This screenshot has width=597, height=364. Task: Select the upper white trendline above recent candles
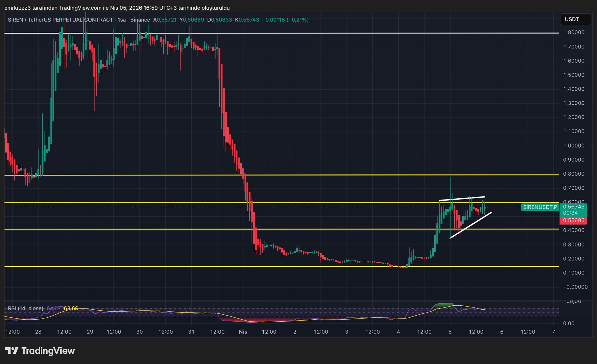[462, 199]
